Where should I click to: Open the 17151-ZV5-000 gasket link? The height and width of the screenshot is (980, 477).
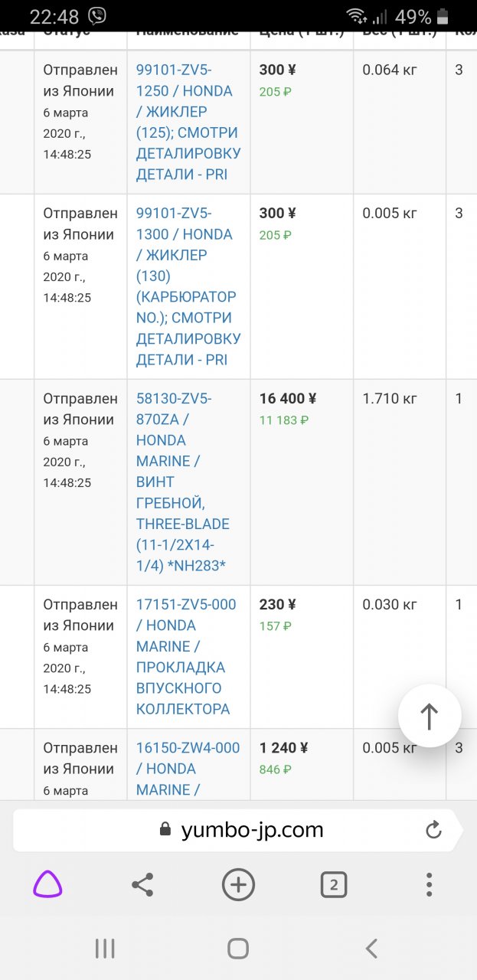186,656
